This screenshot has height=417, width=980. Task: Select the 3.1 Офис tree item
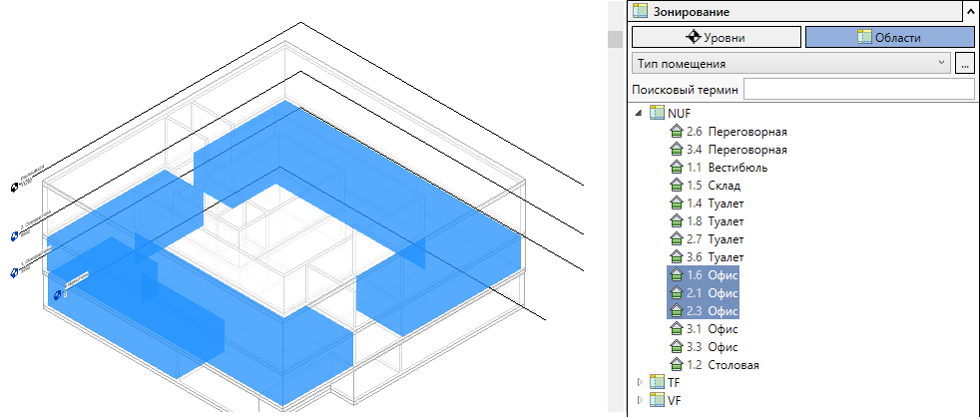705,329
